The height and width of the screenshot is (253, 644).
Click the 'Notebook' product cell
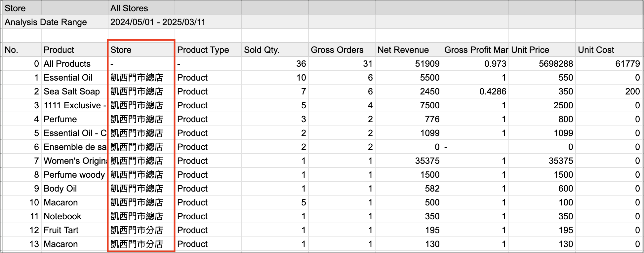[75, 216]
